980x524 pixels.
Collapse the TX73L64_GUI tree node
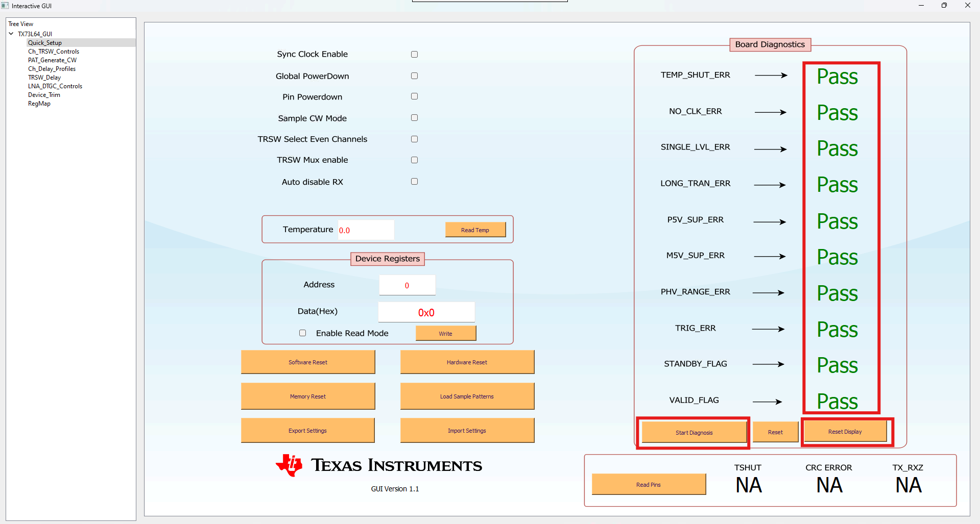(11, 34)
